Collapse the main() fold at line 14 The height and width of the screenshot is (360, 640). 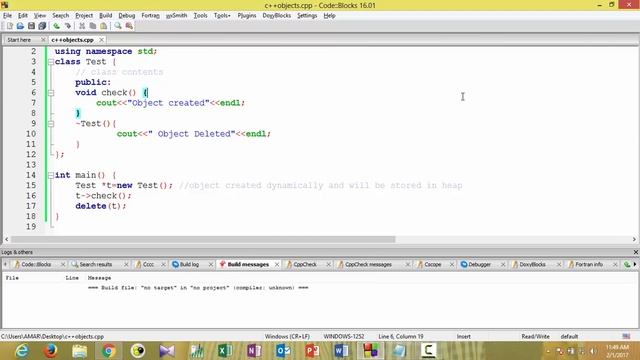51,176
